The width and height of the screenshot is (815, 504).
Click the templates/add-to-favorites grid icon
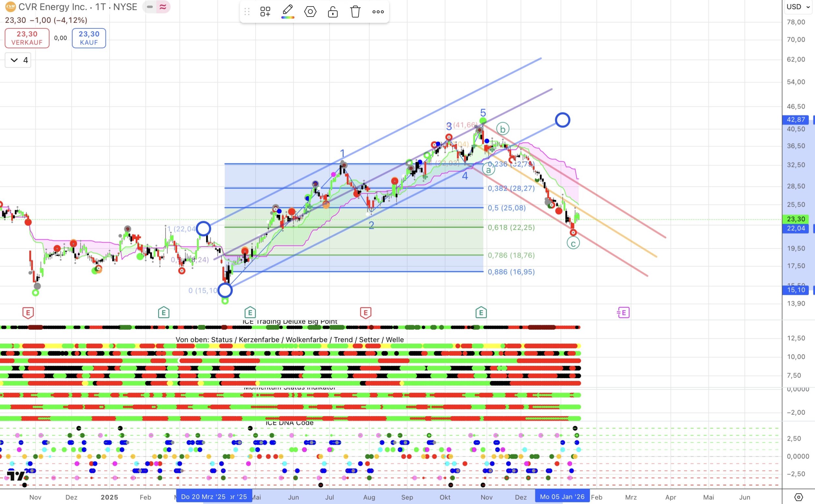pyautogui.click(x=265, y=12)
